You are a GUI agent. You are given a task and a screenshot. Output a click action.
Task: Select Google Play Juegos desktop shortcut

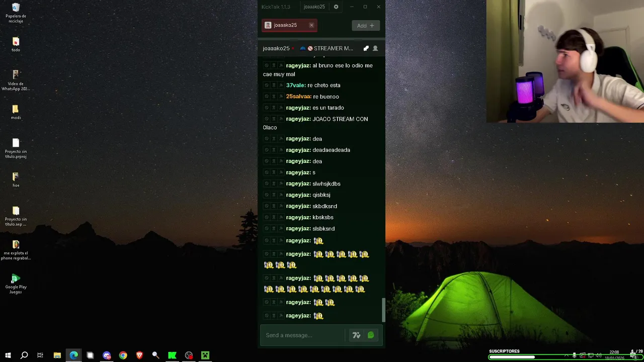click(x=16, y=284)
